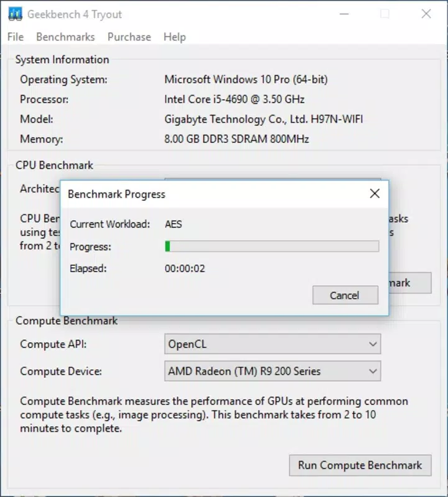Open the File menu
The height and width of the screenshot is (497, 448).
click(16, 37)
